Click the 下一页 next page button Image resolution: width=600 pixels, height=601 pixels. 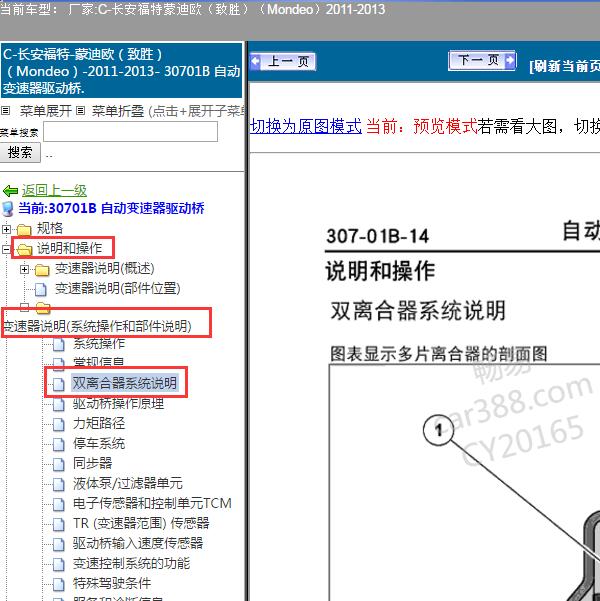point(482,60)
